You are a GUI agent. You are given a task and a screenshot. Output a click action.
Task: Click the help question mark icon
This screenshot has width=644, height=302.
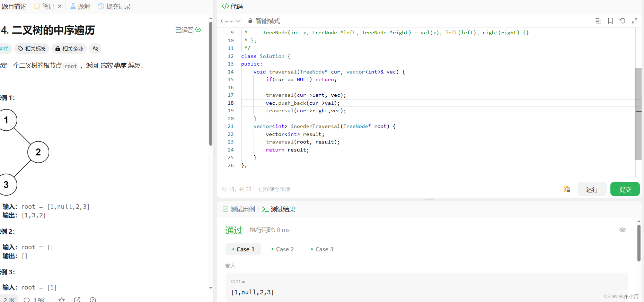(x=93, y=300)
